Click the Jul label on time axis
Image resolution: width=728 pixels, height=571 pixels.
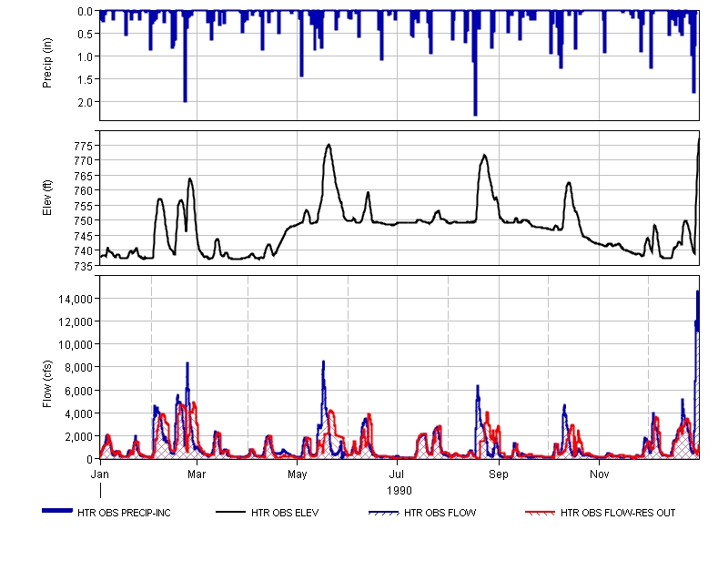397,474
